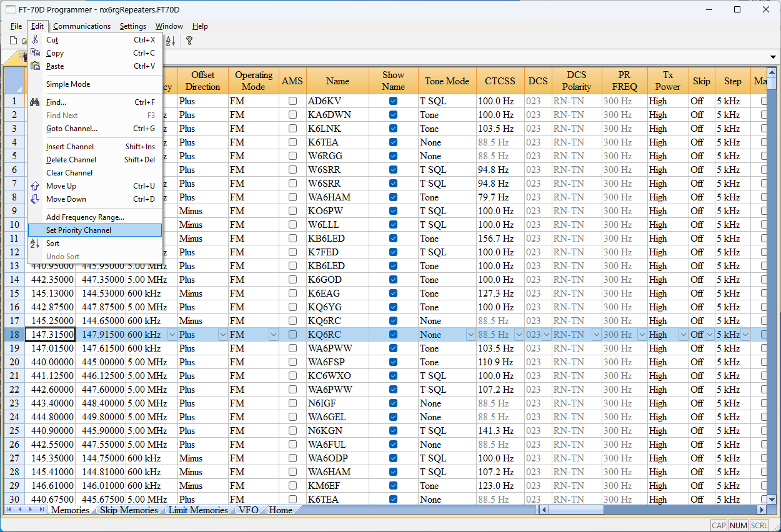Image resolution: width=781 pixels, height=532 pixels.
Task: Enable AMS checkbox for K6LNK
Action: [x=292, y=129]
